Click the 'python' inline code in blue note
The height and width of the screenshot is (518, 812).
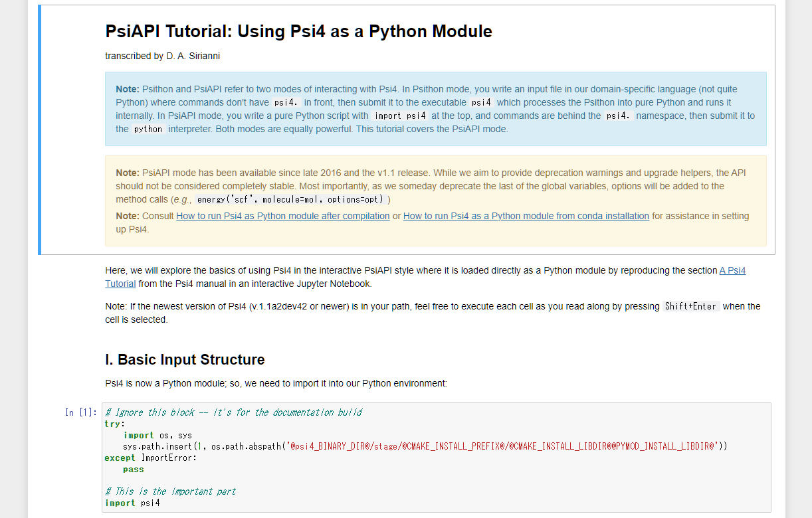(x=148, y=129)
